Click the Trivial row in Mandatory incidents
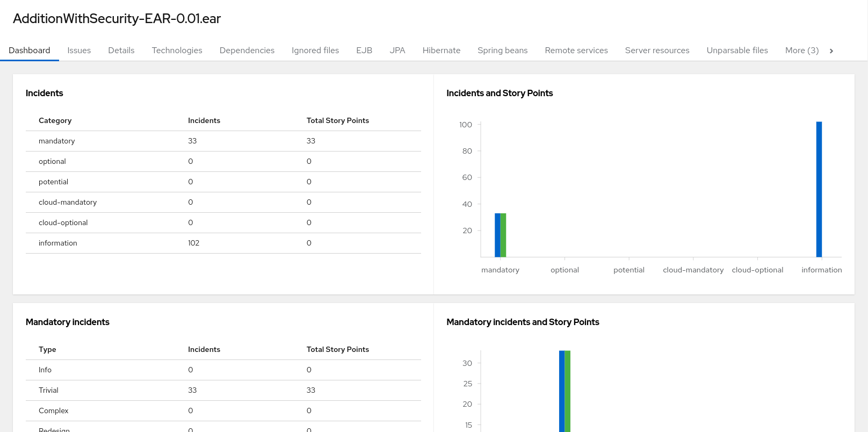This screenshot has width=868, height=432. coord(223,390)
